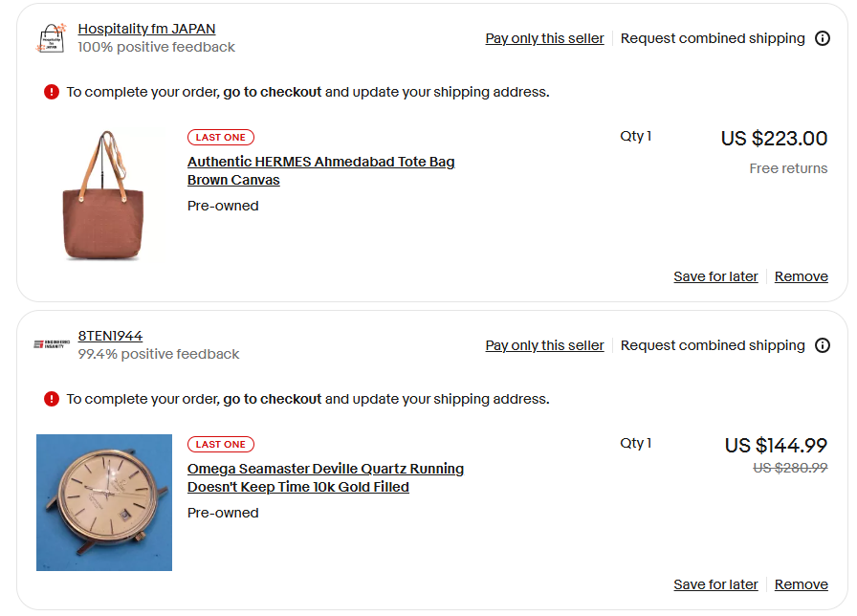Select Pay only this seller for Hospitality fm JAPAN

tap(544, 38)
